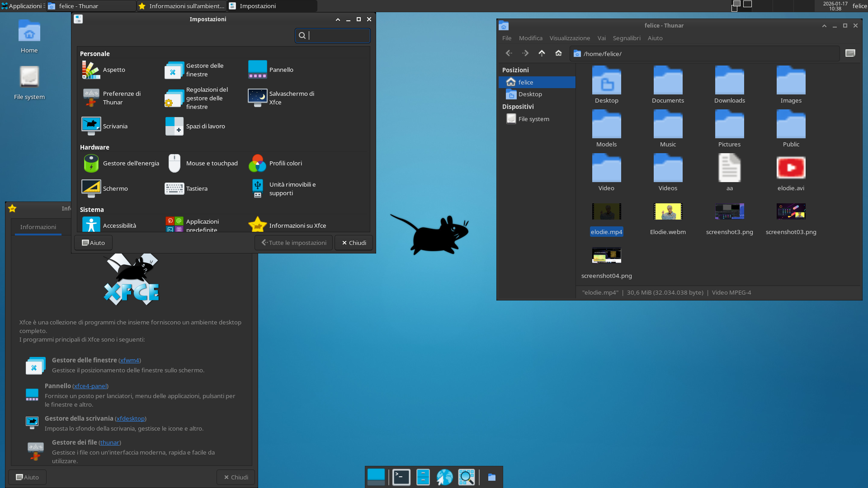Click Chiudi in Xfce about window
Screen dimensions: 868x488
(236, 477)
